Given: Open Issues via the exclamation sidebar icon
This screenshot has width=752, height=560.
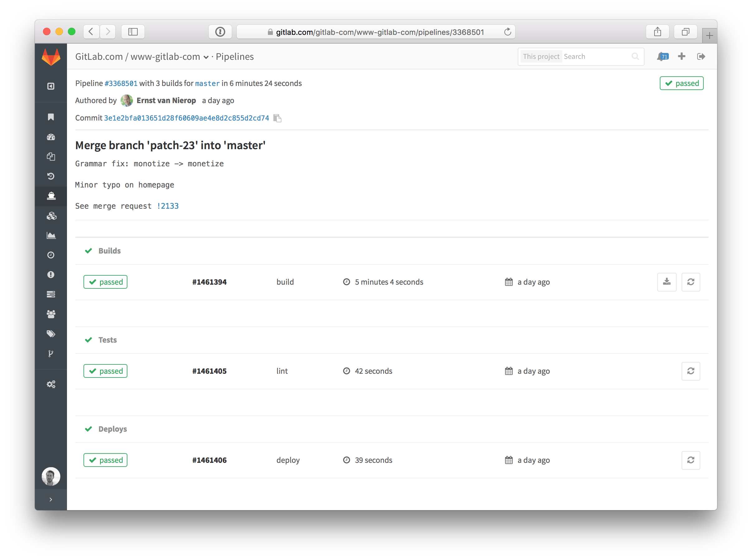Looking at the screenshot, I should pos(51,275).
